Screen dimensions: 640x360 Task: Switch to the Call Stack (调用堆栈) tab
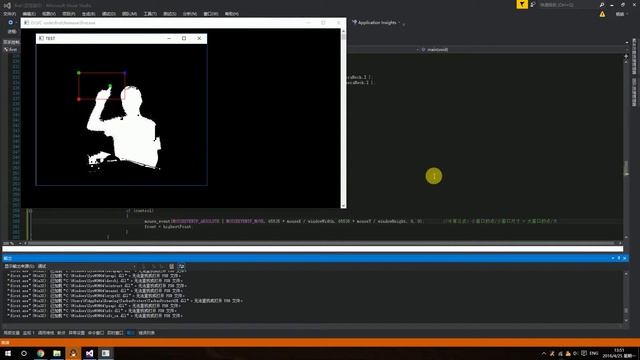coord(46,333)
